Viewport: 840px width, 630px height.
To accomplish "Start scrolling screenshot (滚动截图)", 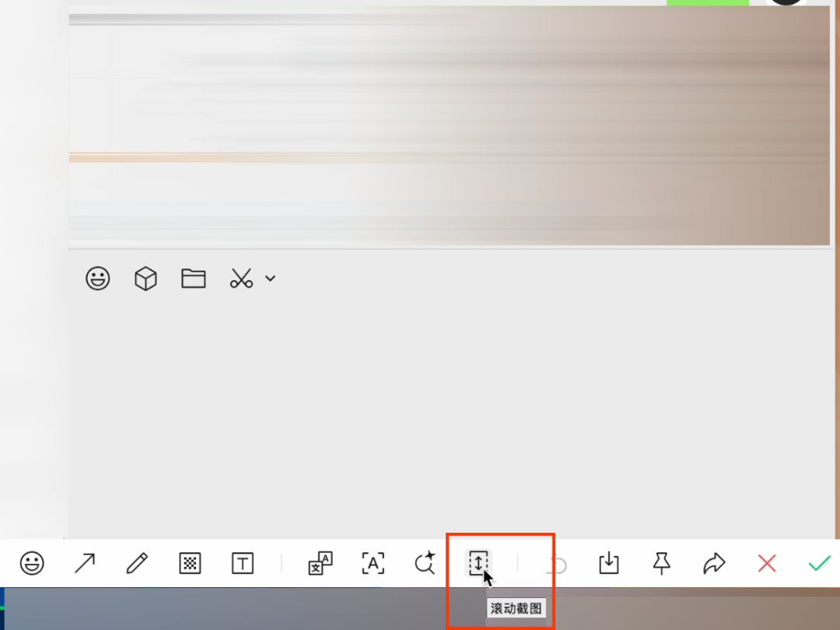I will click(x=478, y=564).
